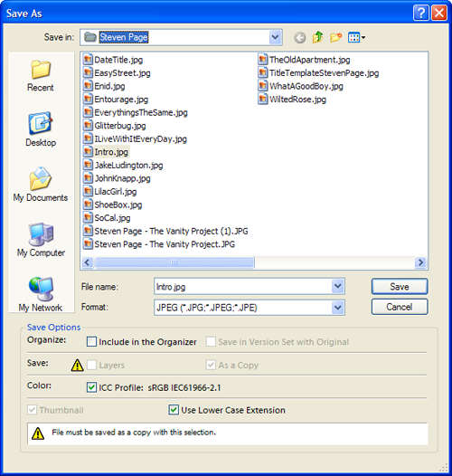The width and height of the screenshot is (452, 476).
Task: Go back using the back arrow icon
Action: [x=300, y=38]
